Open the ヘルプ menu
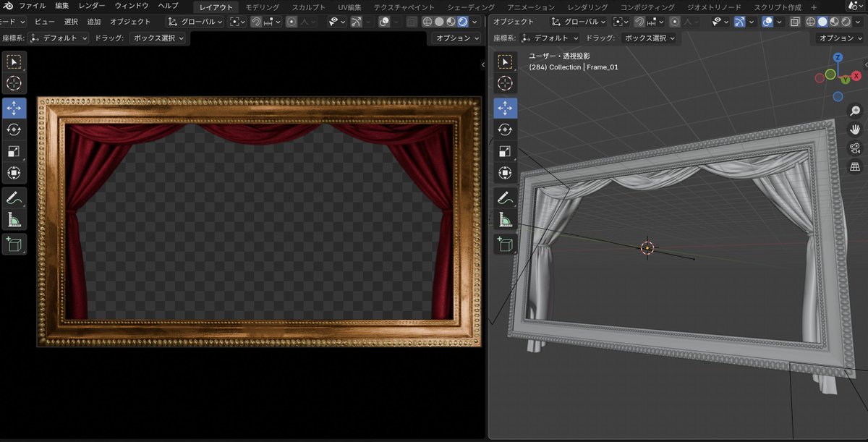Screen dimensions: 868x442 pyautogui.click(x=168, y=6)
